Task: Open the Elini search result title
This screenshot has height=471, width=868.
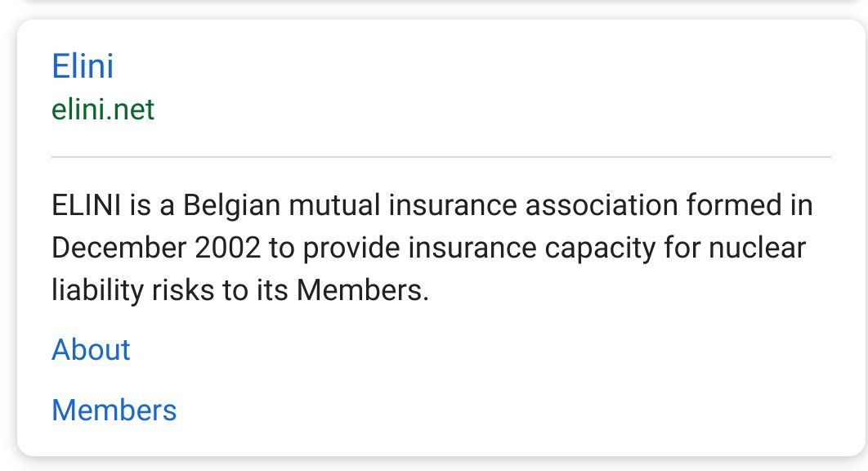Action: [x=83, y=66]
